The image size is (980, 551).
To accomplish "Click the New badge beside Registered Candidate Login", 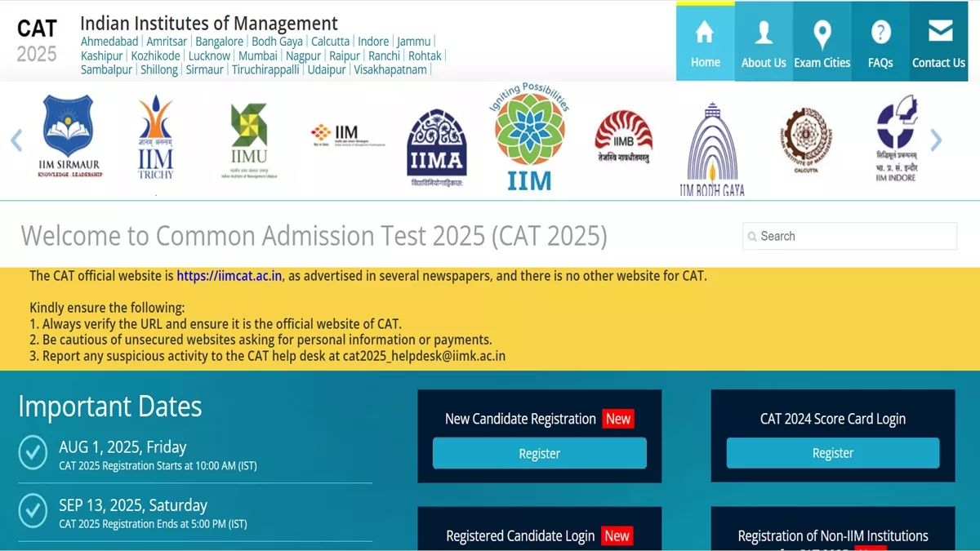I will [x=617, y=535].
